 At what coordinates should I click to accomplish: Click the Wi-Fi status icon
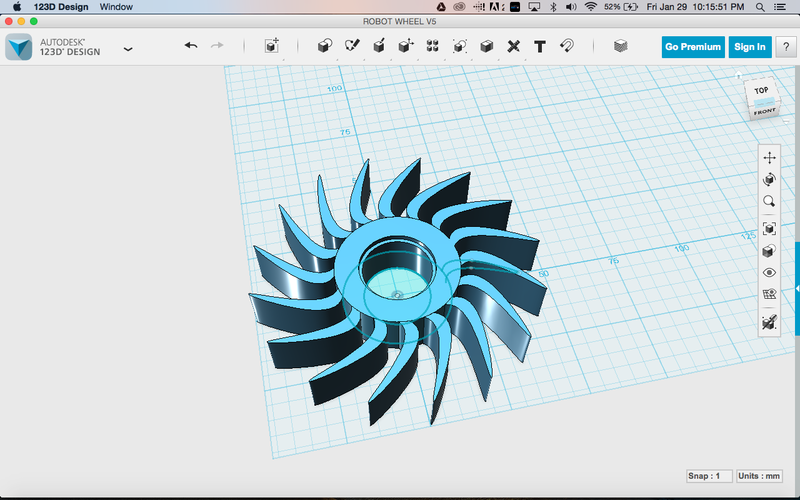point(590,7)
